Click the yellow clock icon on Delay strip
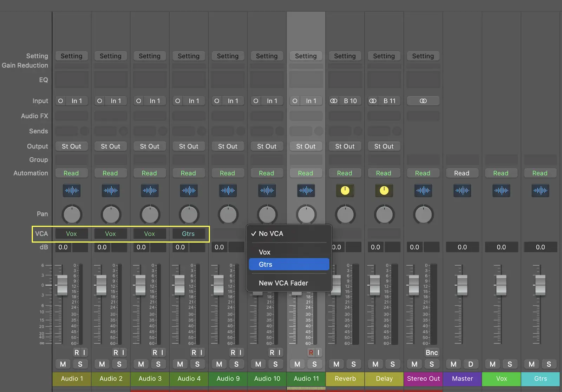Screen dimensions: 562x392 pyautogui.click(x=384, y=191)
